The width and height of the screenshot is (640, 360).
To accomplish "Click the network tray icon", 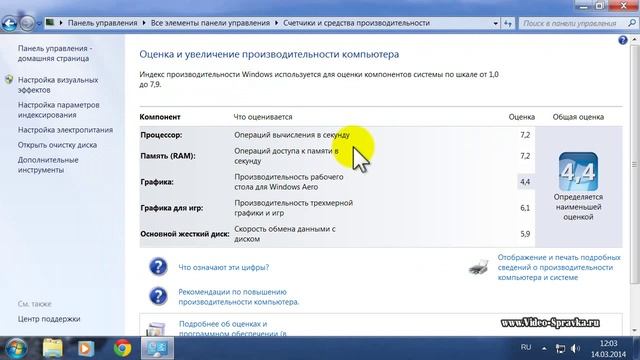I will coord(560,348).
